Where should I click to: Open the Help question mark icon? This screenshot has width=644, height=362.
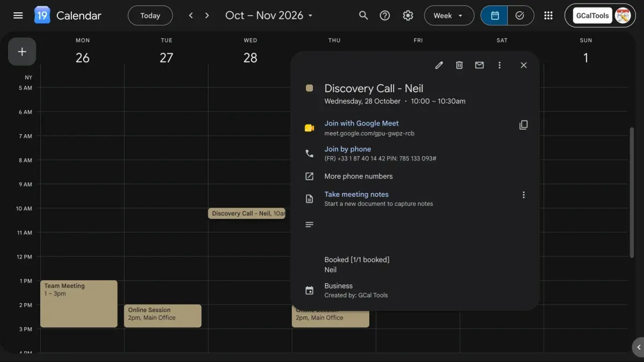(x=385, y=16)
